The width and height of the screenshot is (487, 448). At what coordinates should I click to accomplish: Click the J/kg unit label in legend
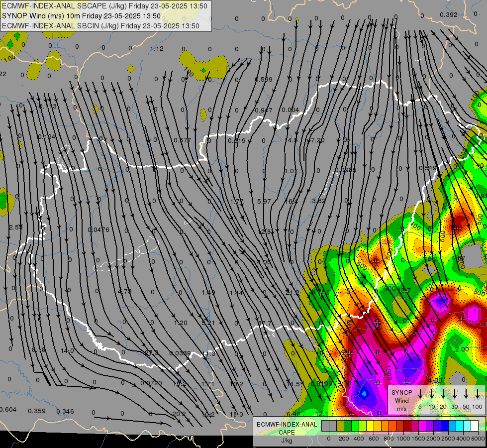coord(287,441)
